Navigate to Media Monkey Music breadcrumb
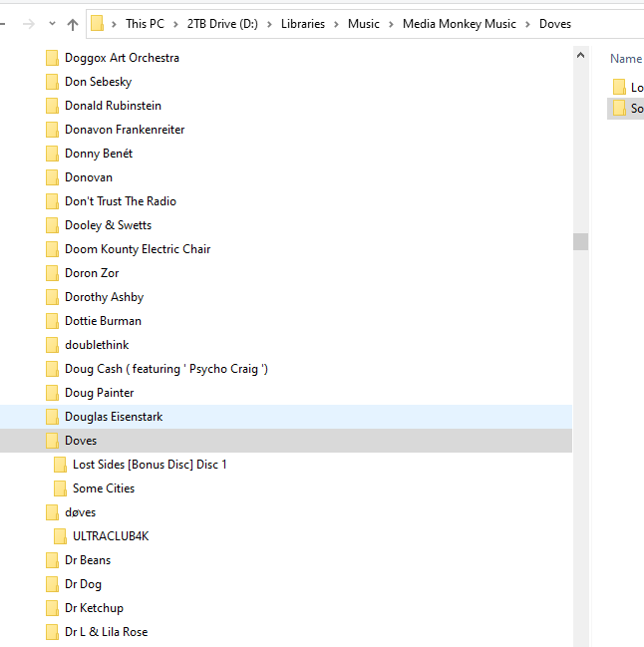The image size is (644, 647). [x=460, y=24]
